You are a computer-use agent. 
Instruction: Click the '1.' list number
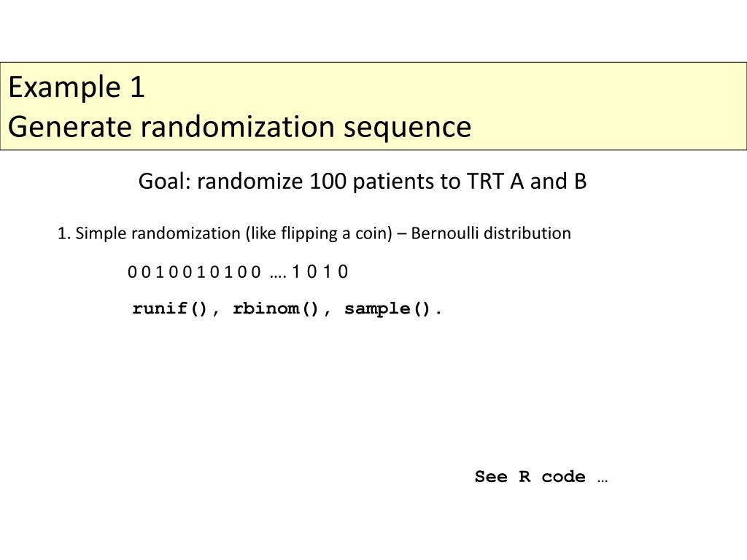click(x=64, y=233)
